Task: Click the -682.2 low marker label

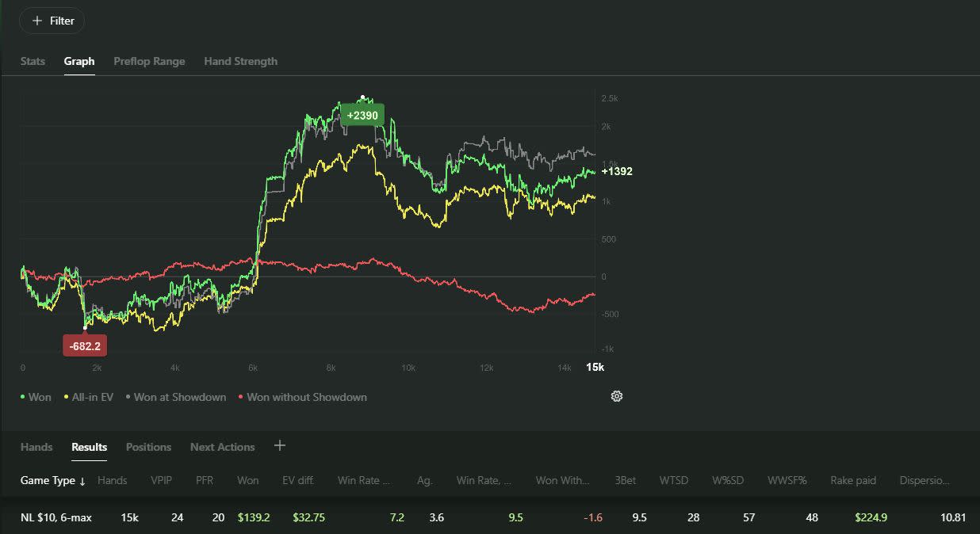Action: tap(85, 346)
